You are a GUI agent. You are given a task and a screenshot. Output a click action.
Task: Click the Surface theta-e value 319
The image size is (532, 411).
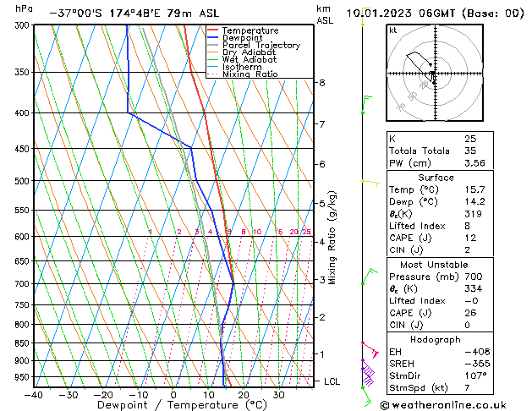[x=474, y=214]
